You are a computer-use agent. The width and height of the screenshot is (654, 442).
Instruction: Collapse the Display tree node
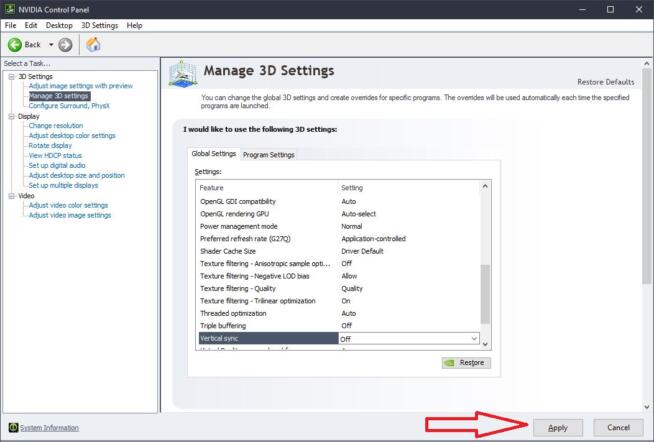[12, 116]
